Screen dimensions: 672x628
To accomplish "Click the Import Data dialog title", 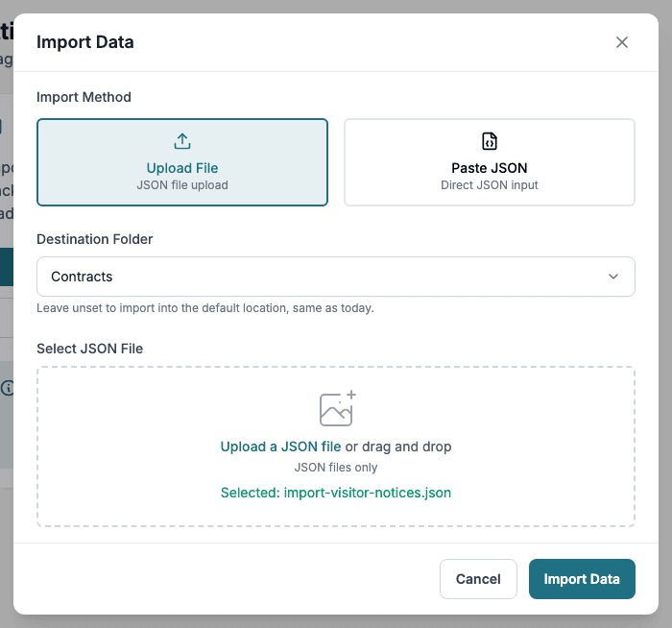I will point(85,42).
